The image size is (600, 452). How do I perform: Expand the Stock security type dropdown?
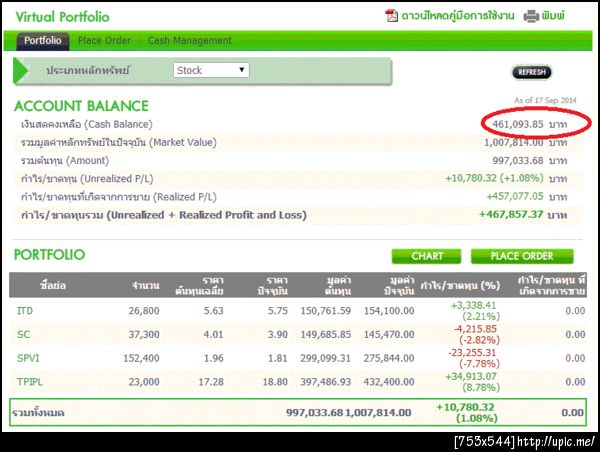211,70
